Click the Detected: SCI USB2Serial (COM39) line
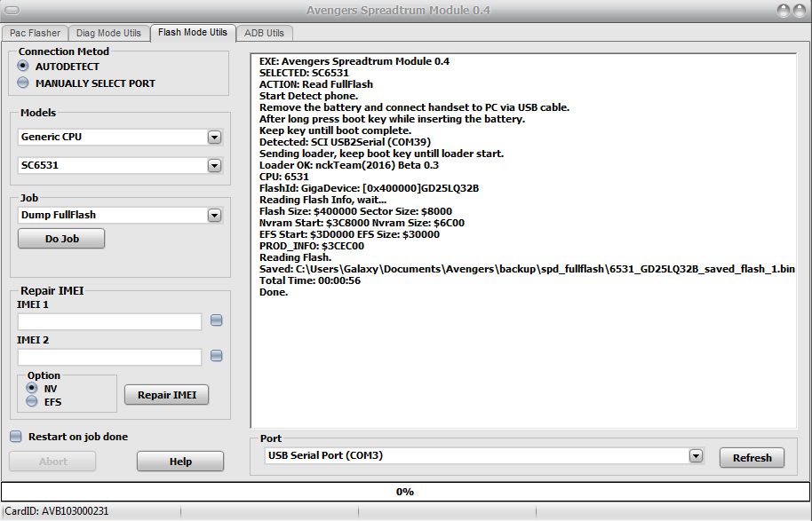This screenshot has width=812, height=521. tap(345, 142)
